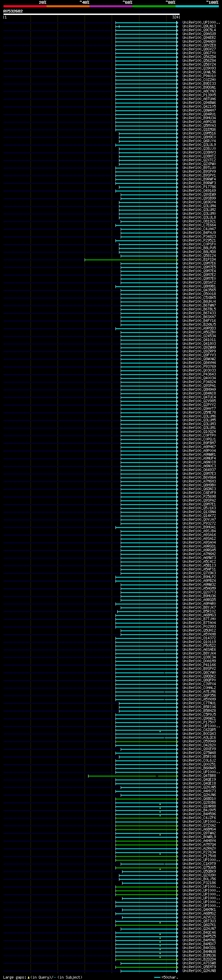Viewport: 222px width, 980px height.
Task: Open hit UniRef100_Q56ZD4
Action: point(199,57)
